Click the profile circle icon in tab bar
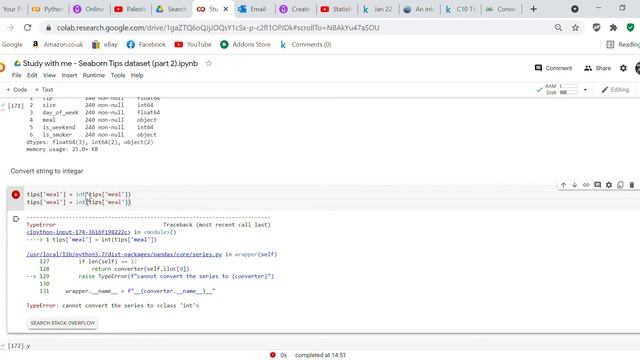Screen dimensions: 640x360 point(575,9)
